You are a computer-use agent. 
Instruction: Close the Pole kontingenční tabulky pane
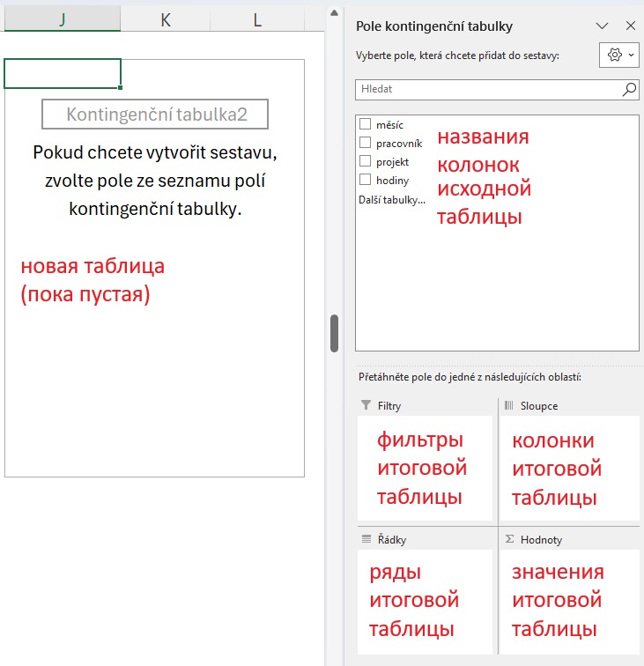630,26
